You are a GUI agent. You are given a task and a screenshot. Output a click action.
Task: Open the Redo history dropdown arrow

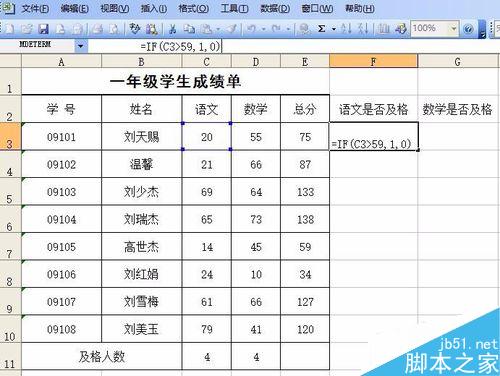click(288, 29)
